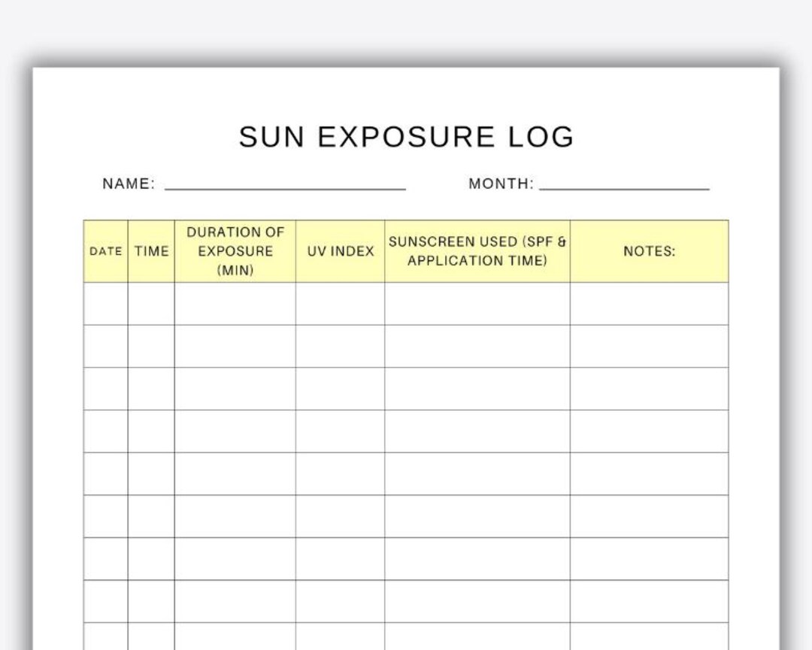Click the first UV INDEX cell

340,305
